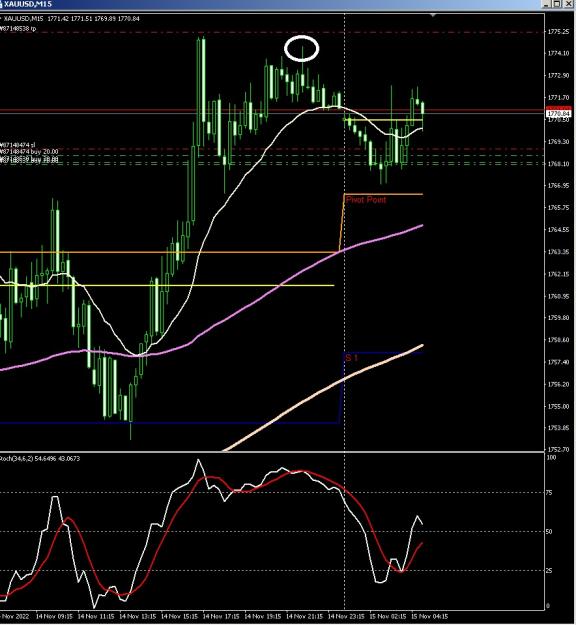The height and width of the screenshot is (625, 576).
Task: Click the 15 Nov 04:15 time axis label
Action: (429, 616)
